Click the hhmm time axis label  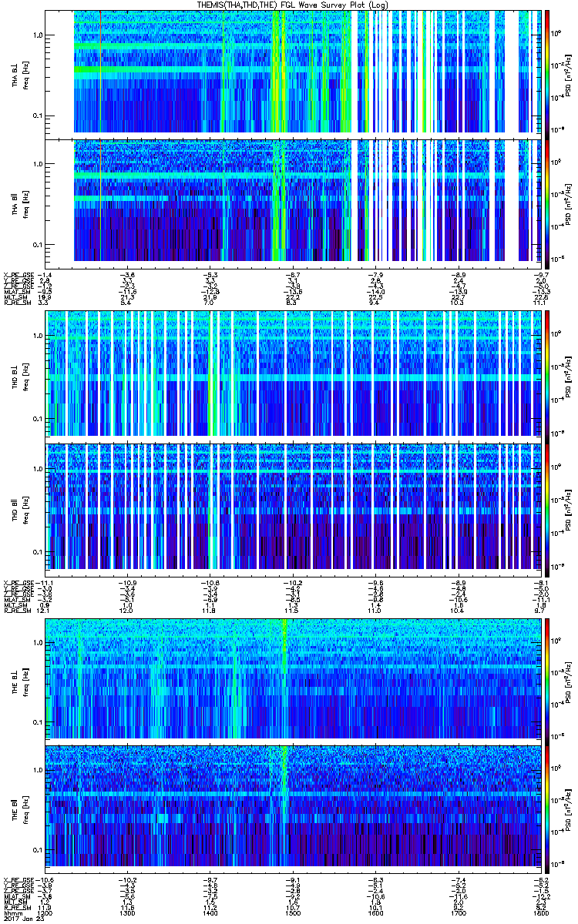pos(12,912)
